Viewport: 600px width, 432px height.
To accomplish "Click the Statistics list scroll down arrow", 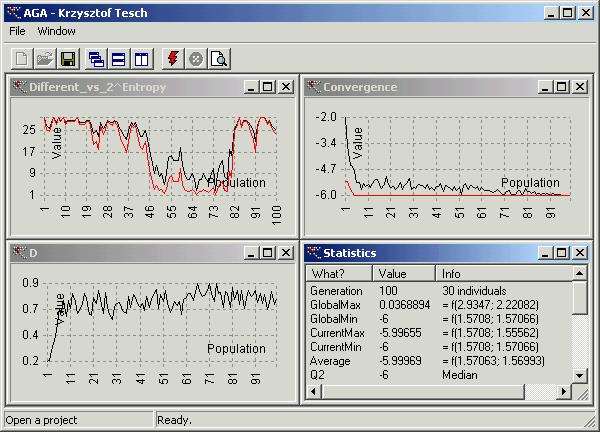I will pos(579,376).
